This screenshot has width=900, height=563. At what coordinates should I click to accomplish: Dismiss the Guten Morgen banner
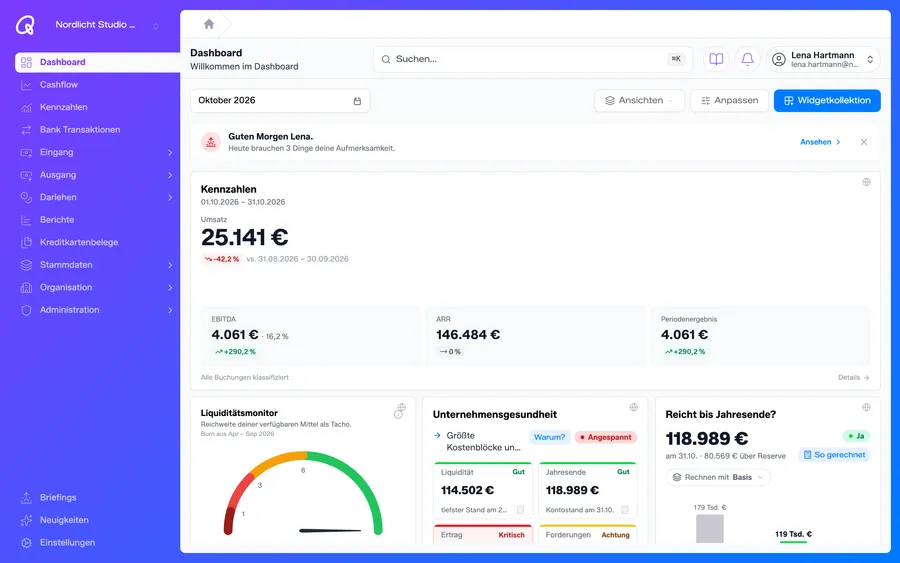coord(864,142)
